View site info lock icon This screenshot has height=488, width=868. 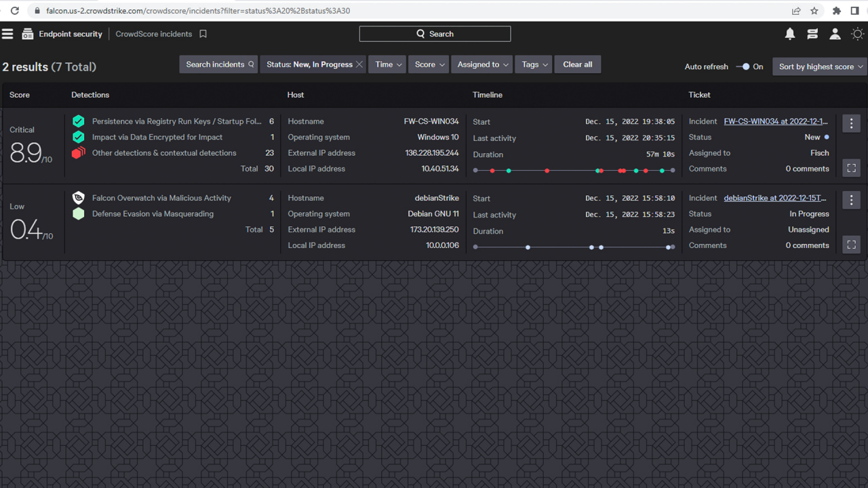[x=37, y=11]
